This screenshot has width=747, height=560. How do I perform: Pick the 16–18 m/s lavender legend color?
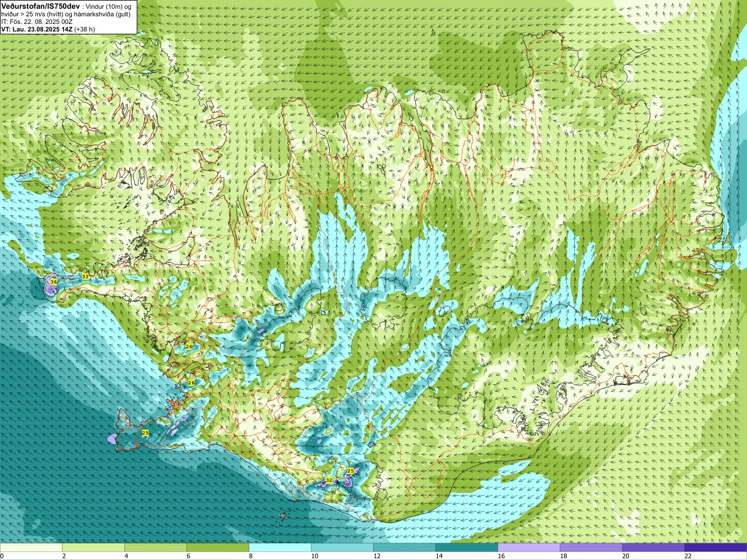(x=529, y=548)
